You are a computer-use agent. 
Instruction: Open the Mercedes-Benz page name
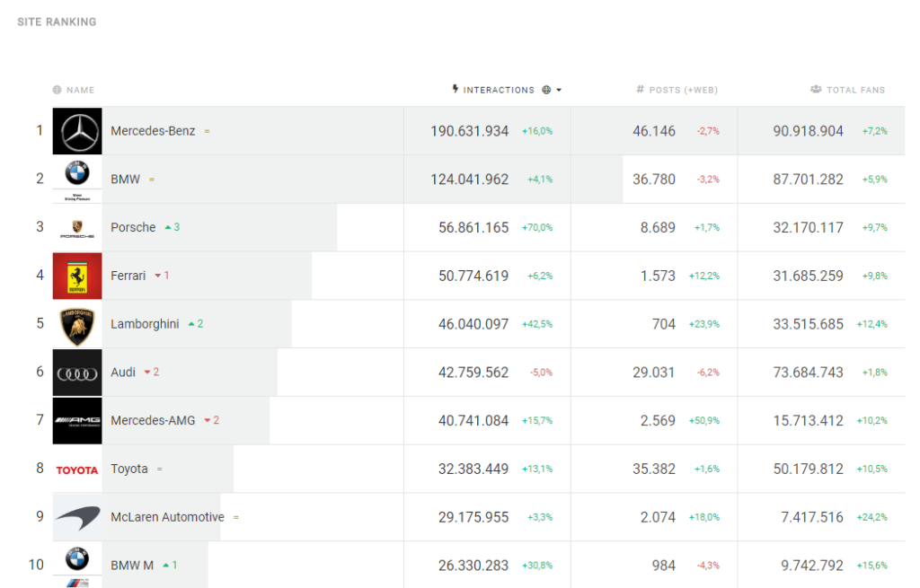pos(153,131)
